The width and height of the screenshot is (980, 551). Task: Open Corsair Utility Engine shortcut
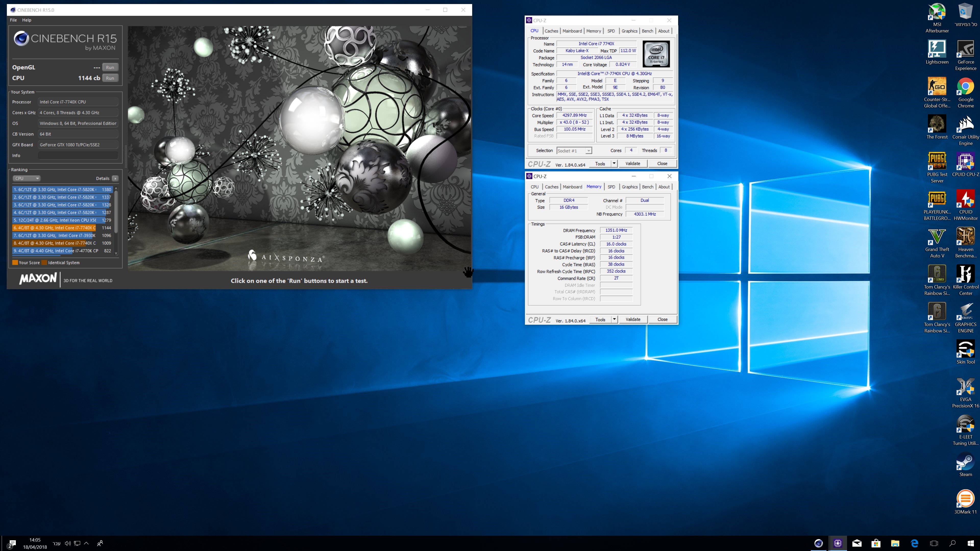[965, 130]
